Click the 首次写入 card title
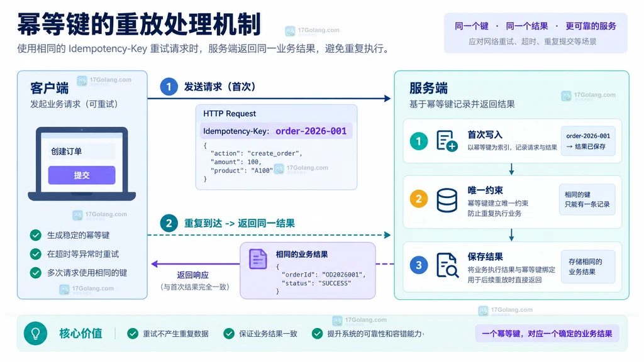Screen dimensions: 644x362 click(485, 134)
